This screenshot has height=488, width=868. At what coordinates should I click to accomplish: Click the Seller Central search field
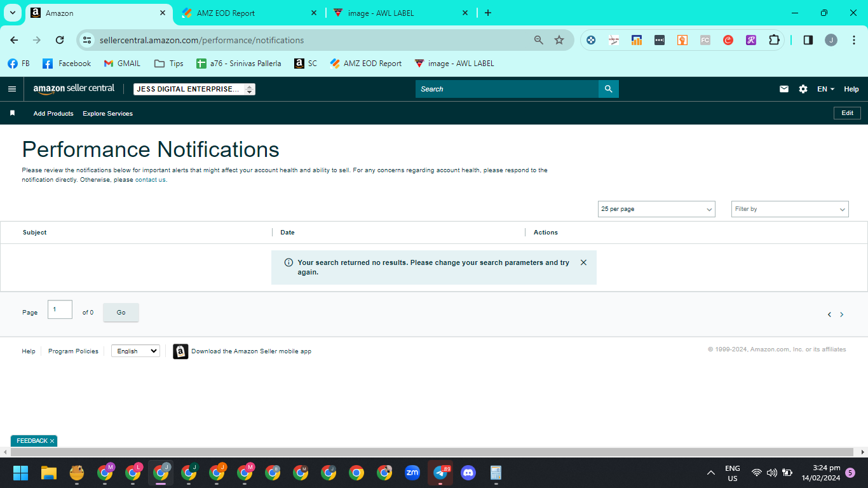[x=507, y=89]
